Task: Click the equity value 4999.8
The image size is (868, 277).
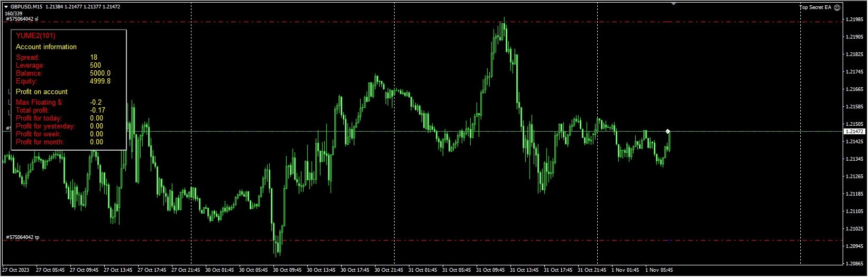Action: [x=100, y=81]
